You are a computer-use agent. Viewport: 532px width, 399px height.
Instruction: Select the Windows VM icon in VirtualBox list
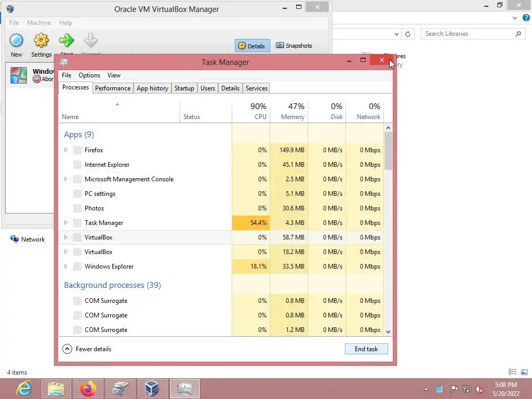point(19,75)
